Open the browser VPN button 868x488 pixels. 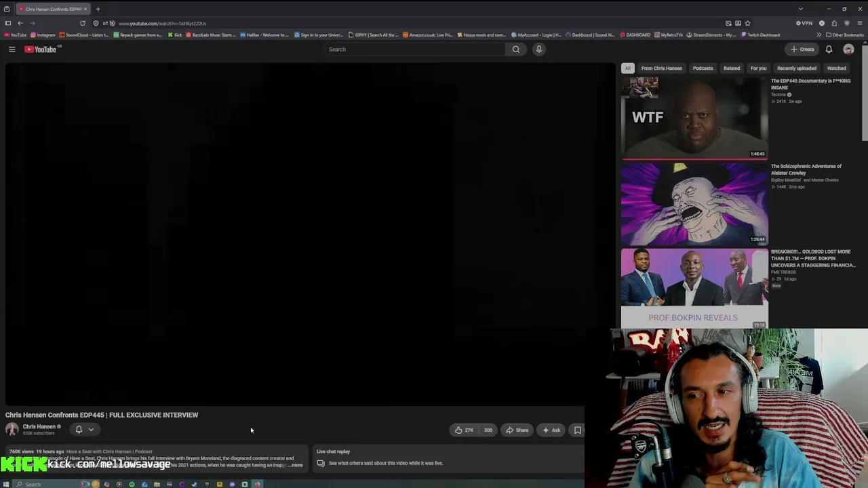coord(804,23)
